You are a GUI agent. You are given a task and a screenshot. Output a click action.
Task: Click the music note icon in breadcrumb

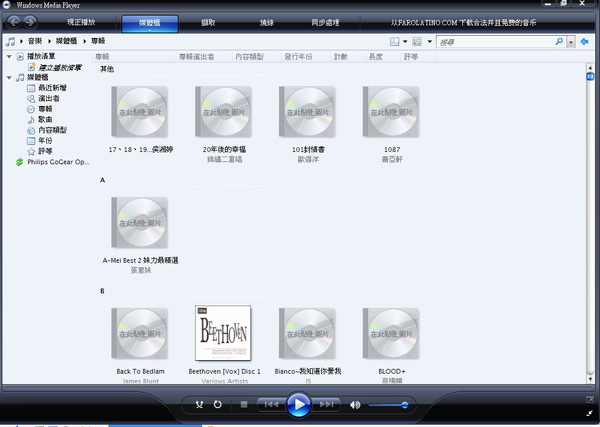[x=10, y=41]
